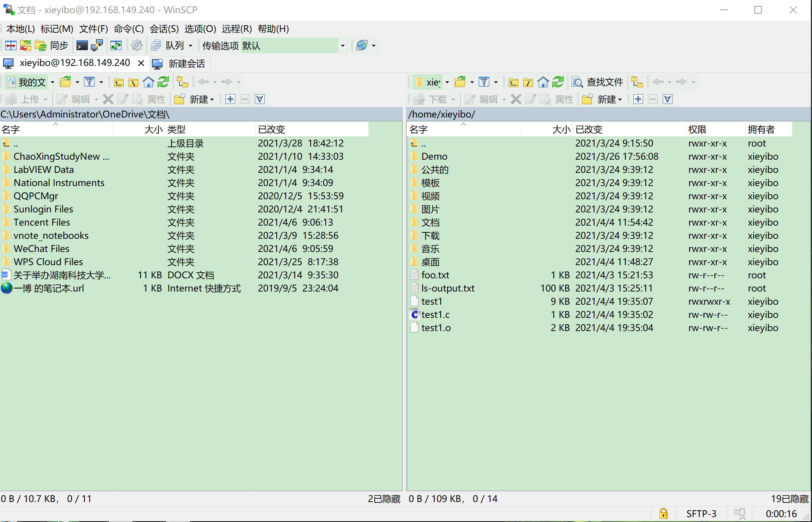Screen dimensions: 812x522
Task: Open the terminal console icon
Action: [x=82, y=46]
